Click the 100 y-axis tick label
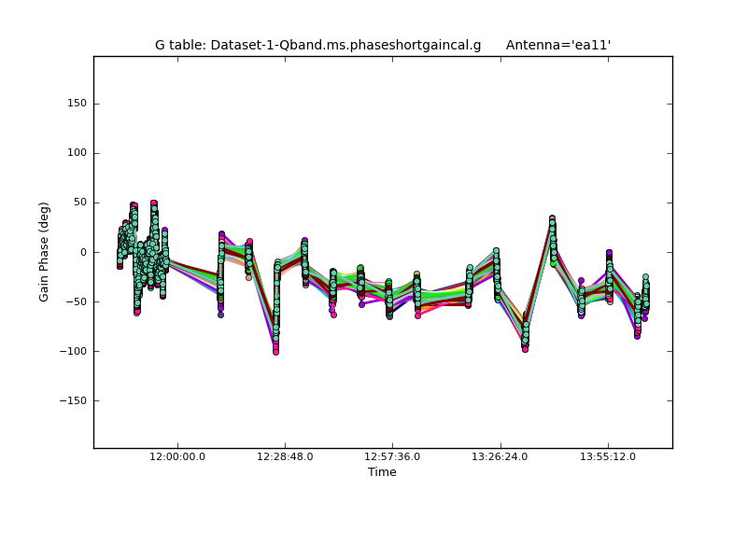Image resolution: width=747 pixels, height=560 pixels. (x=76, y=153)
